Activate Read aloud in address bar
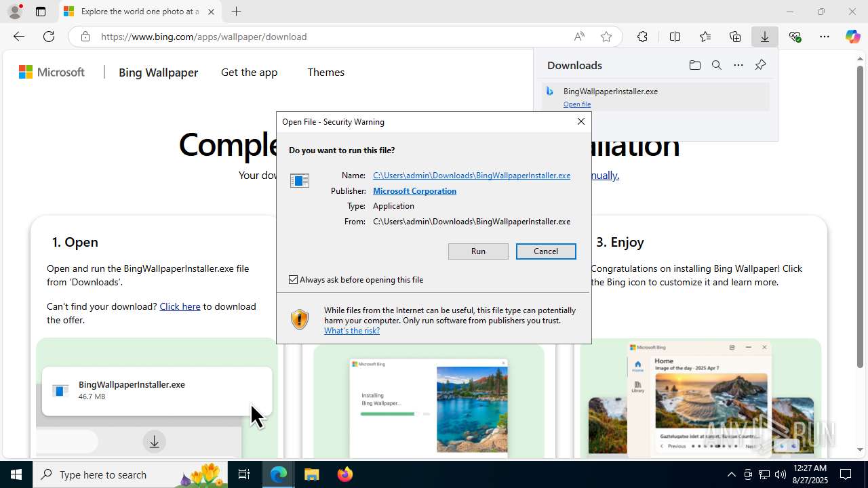Viewport: 868px width, 488px height. [x=579, y=37]
